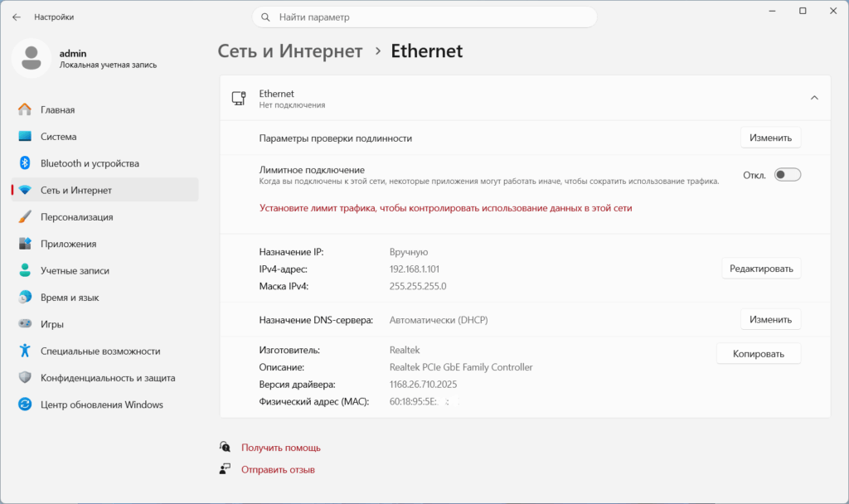Click Realtek PCIe GbE Family Controller text

coord(461,367)
